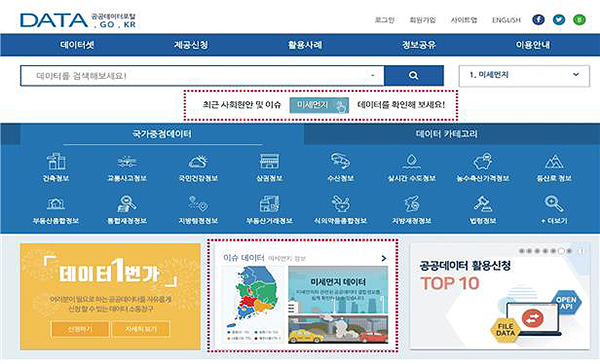
Task: Focus the 데이터를 검색해보세요 search field
Action: (x=202, y=75)
